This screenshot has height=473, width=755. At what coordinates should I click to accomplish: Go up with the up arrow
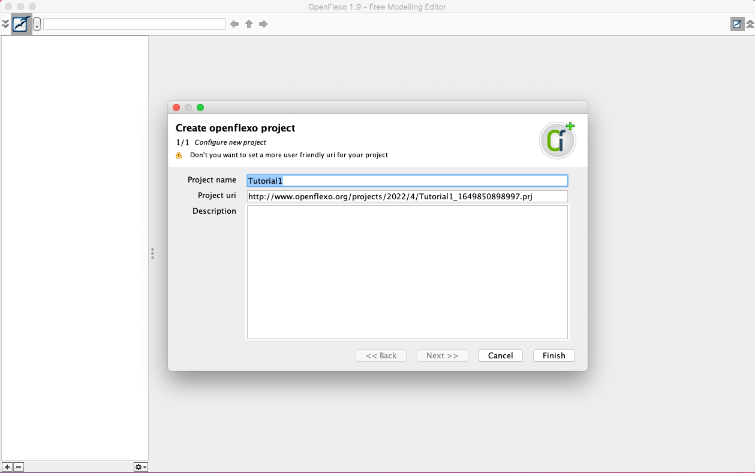(249, 24)
